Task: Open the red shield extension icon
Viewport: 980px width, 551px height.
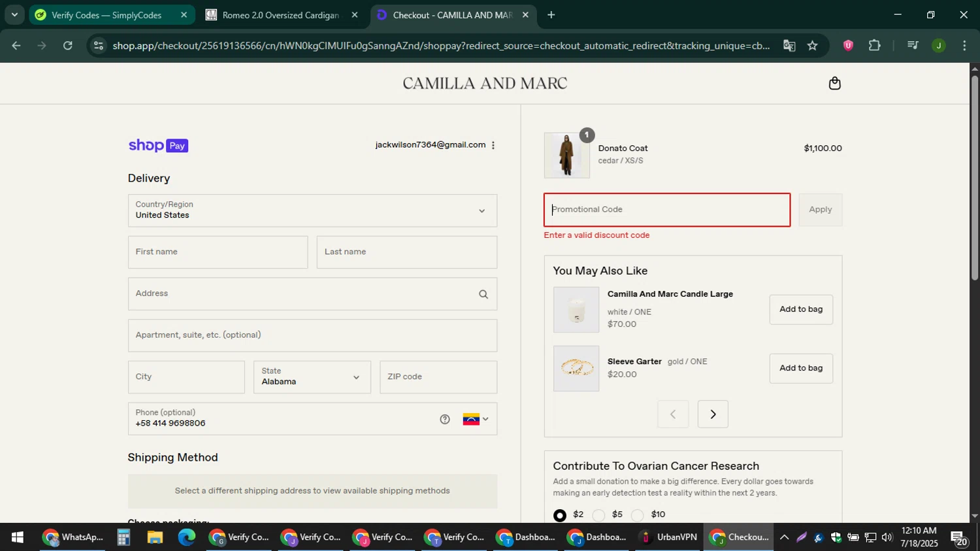Action: [848, 46]
